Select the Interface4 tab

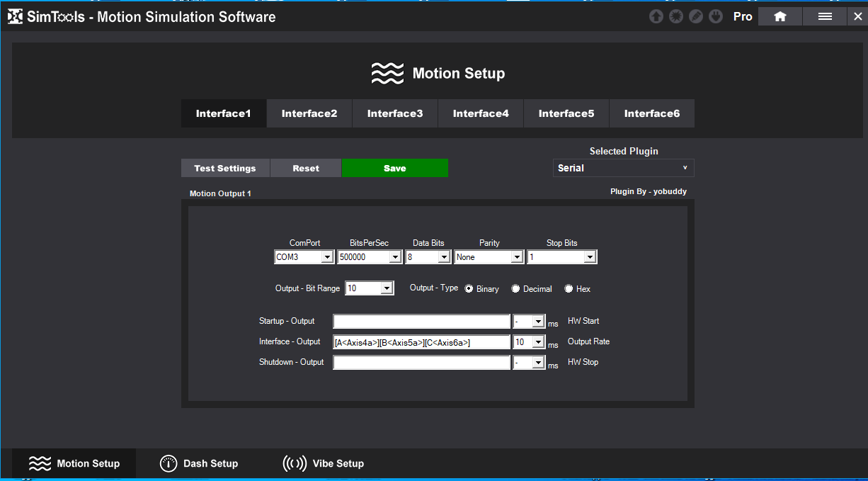click(481, 113)
